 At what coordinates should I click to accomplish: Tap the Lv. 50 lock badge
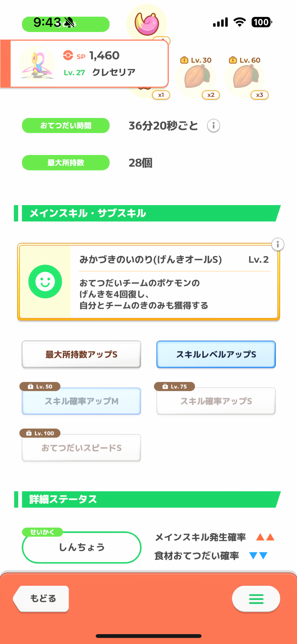click(40, 386)
